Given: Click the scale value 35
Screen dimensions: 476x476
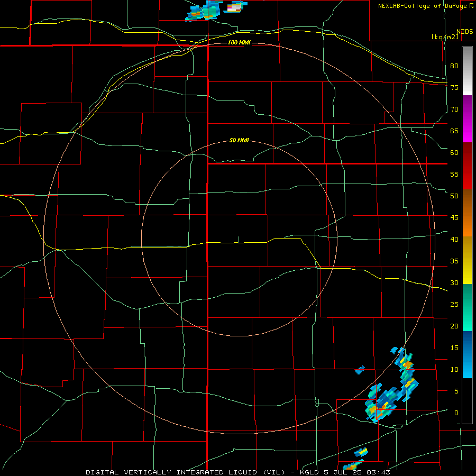Looking at the screenshot, I should (454, 261).
